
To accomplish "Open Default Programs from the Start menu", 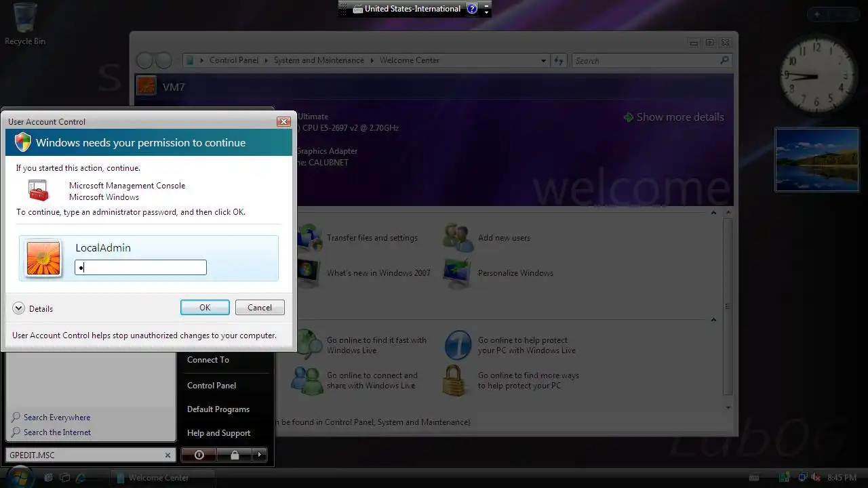I will [218, 409].
